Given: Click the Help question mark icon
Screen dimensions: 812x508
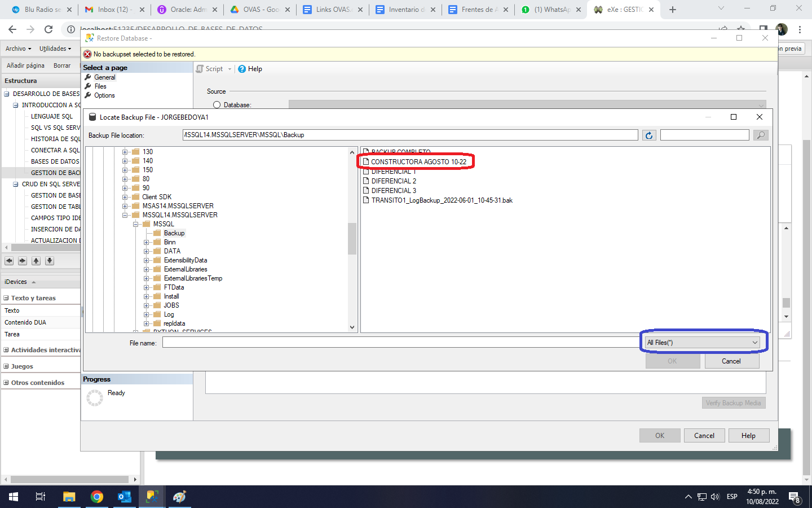Looking at the screenshot, I should point(242,69).
